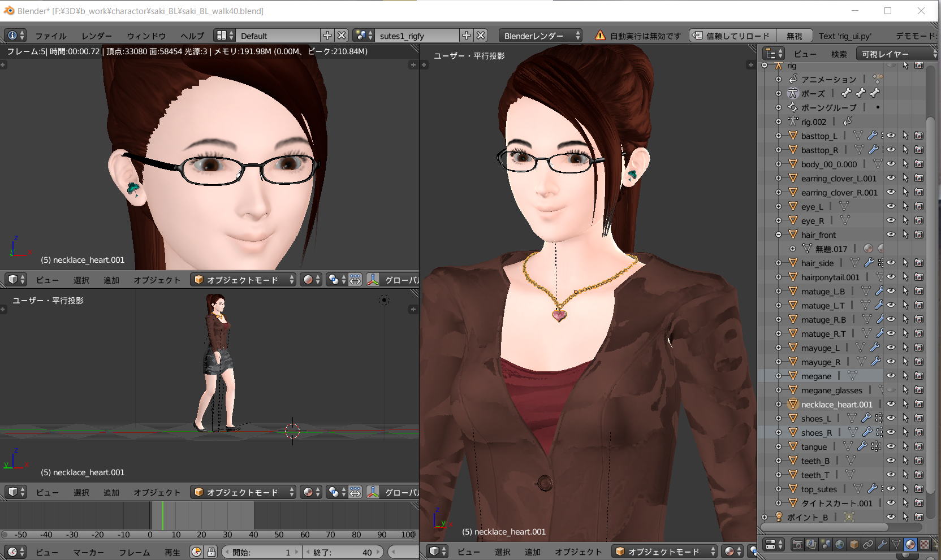Open the ファイル menu

point(50,36)
